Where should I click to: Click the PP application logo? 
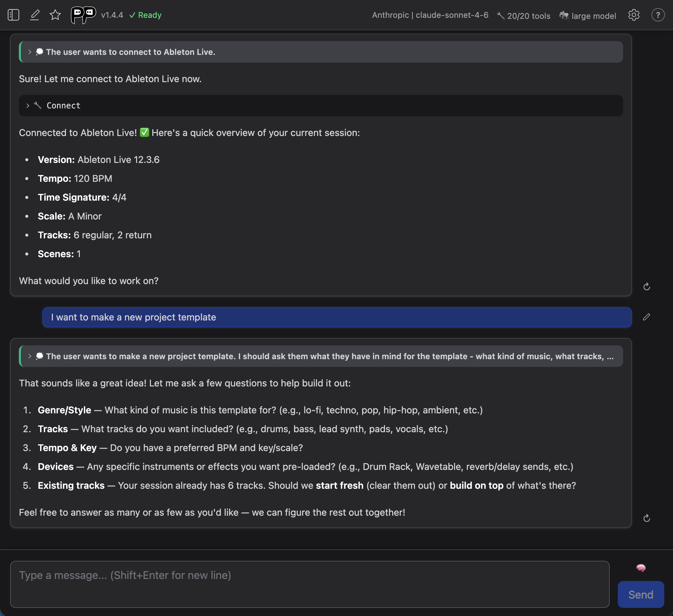83,15
